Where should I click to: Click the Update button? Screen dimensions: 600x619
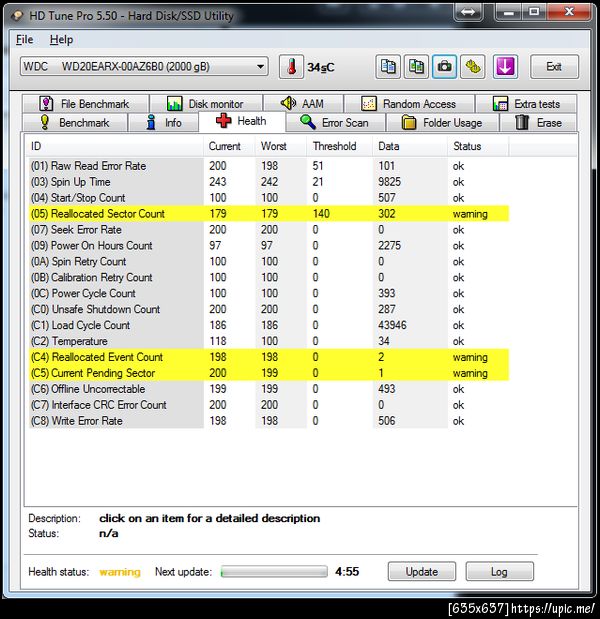[x=422, y=571]
